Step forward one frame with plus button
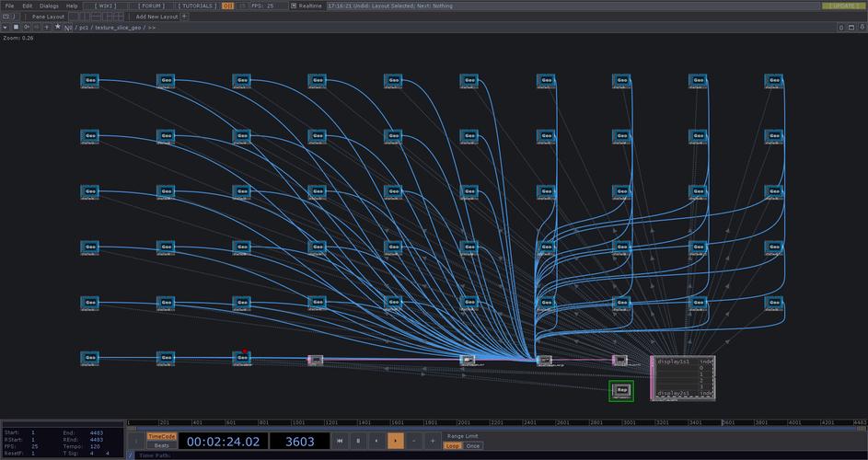 (x=433, y=441)
